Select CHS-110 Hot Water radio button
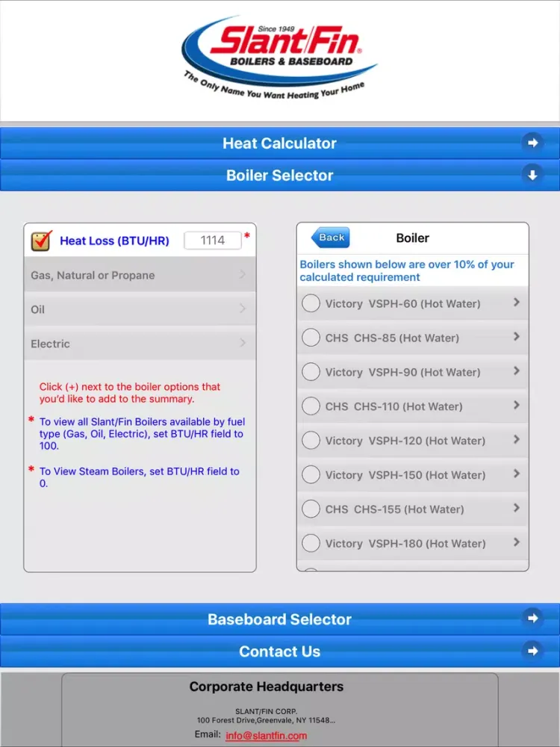 [x=311, y=406]
